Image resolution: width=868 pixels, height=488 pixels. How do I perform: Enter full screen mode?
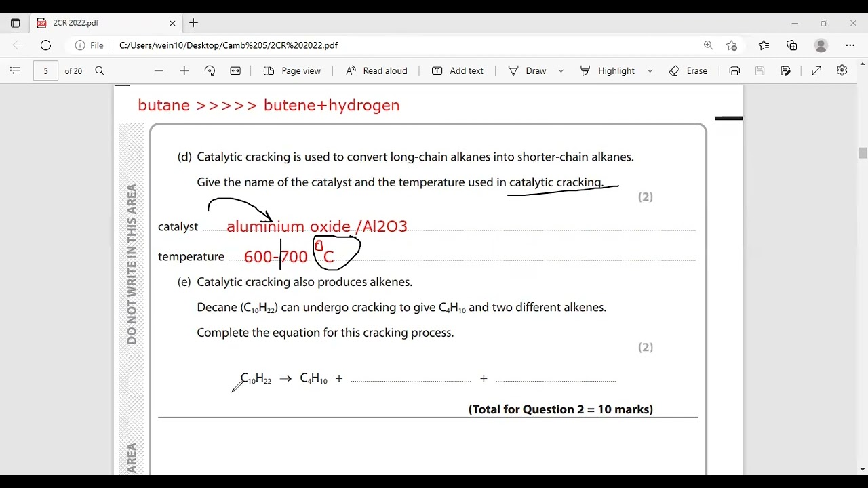pyautogui.click(x=816, y=70)
